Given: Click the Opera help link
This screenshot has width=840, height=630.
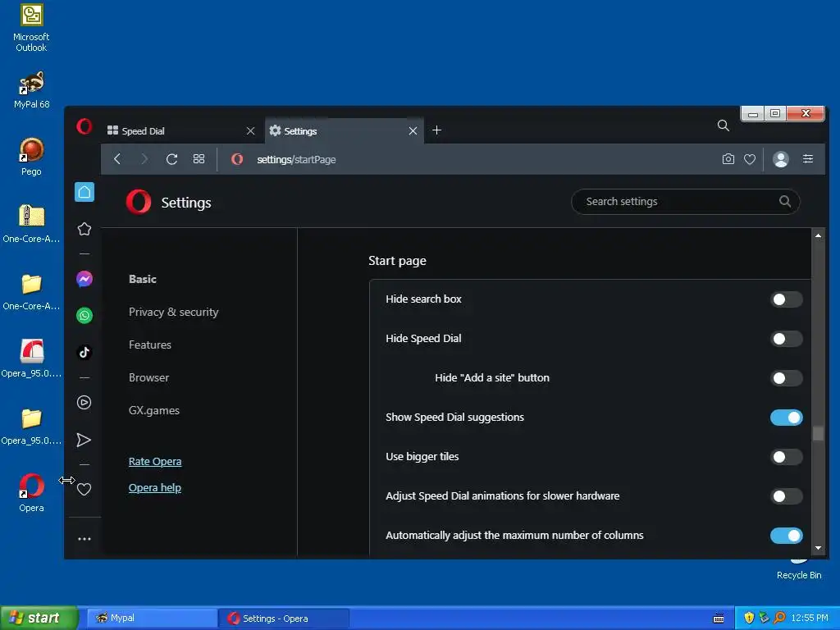Looking at the screenshot, I should (x=155, y=487).
